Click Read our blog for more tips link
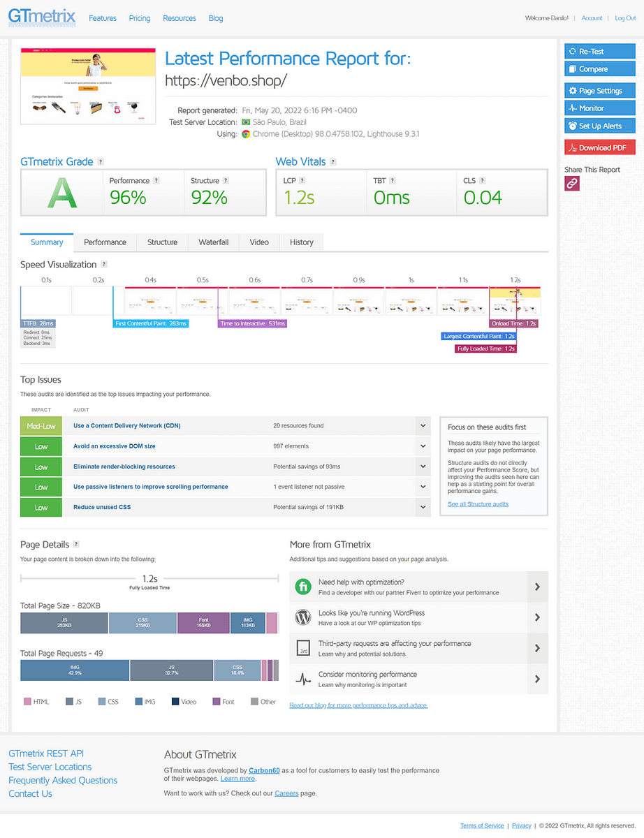 (x=358, y=705)
